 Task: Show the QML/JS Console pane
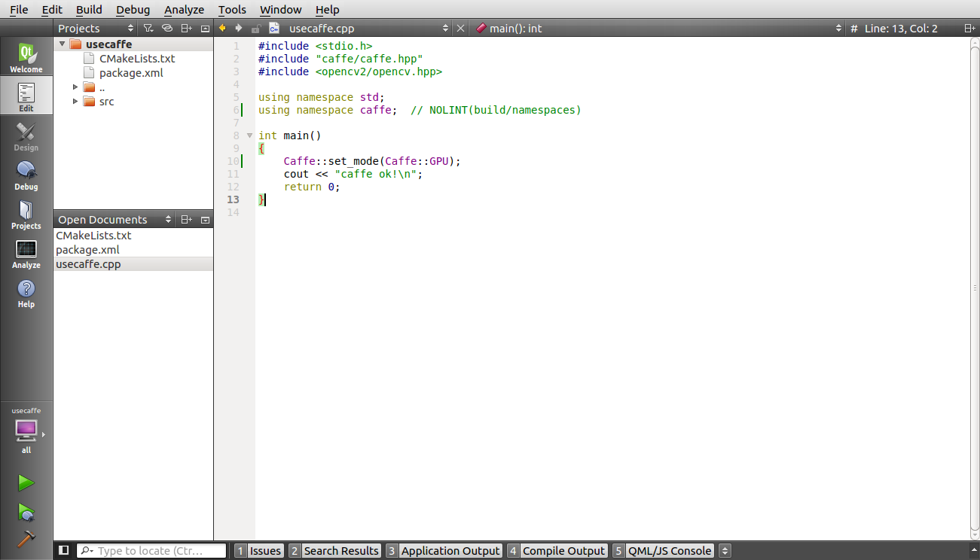click(x=662, y=551)
